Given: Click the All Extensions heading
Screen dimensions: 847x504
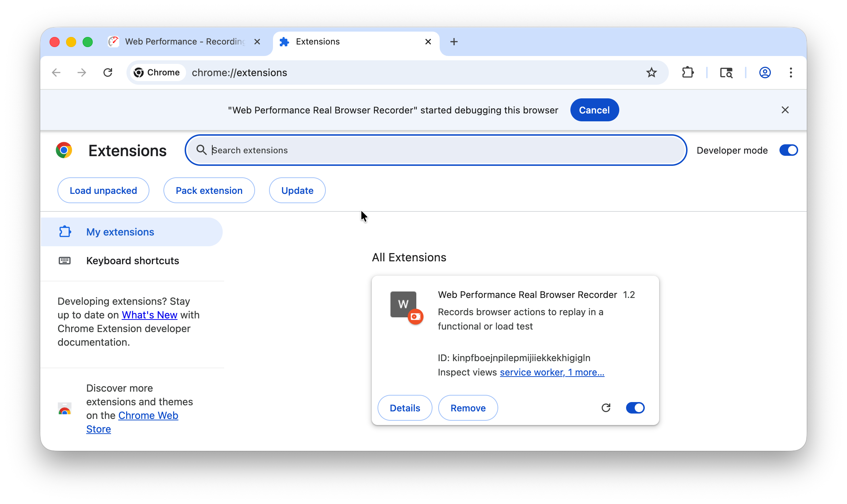Looking at the screenshot, I should 409,257.
